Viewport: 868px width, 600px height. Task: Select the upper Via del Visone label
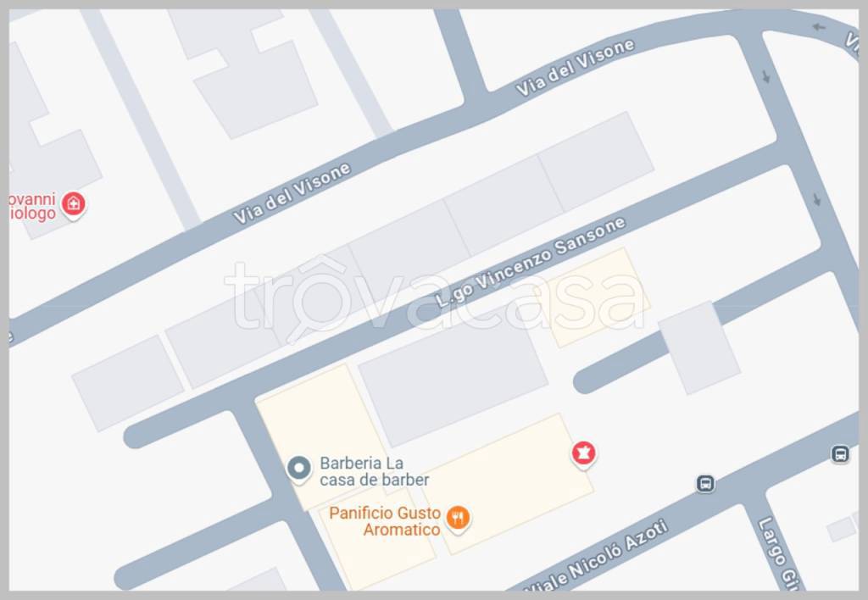coord(576,68)
